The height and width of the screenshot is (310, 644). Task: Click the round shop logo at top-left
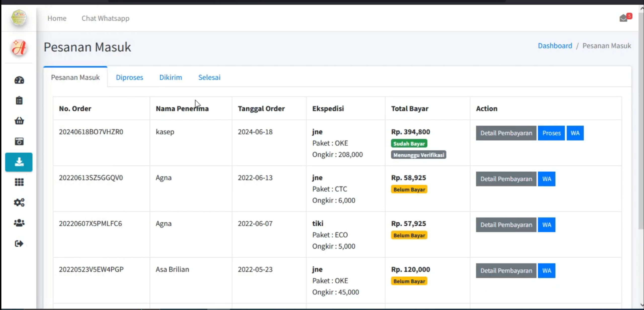coord(19,17)
